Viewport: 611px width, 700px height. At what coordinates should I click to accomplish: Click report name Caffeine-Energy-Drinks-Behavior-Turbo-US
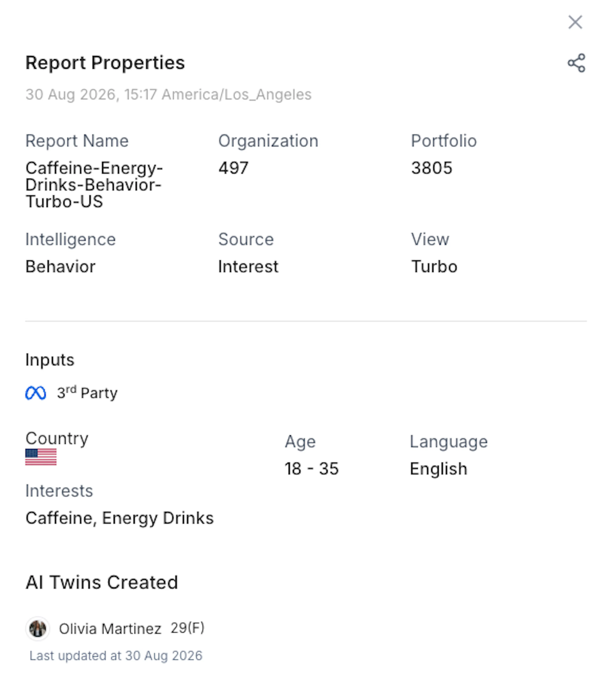[94, 184]
